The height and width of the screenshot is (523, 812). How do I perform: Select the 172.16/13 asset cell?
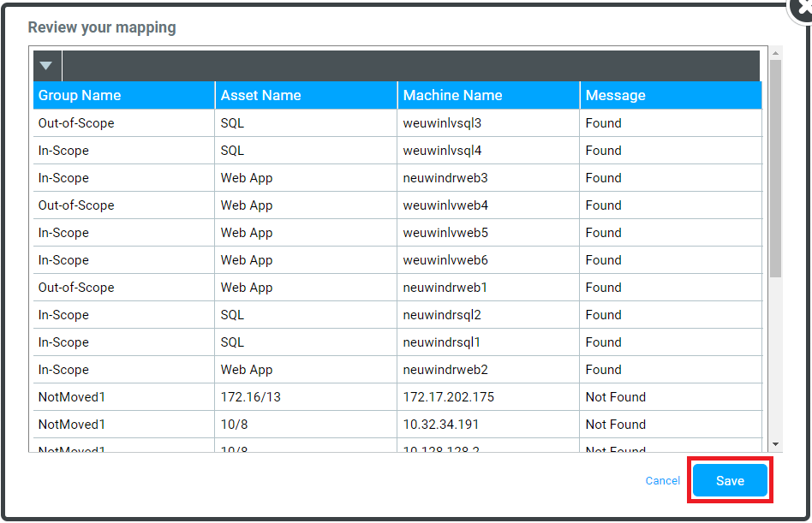point(246,397)
